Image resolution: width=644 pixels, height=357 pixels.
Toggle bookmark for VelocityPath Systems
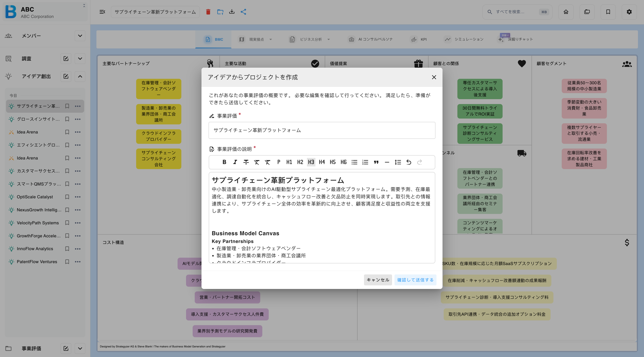click(67, 223)
